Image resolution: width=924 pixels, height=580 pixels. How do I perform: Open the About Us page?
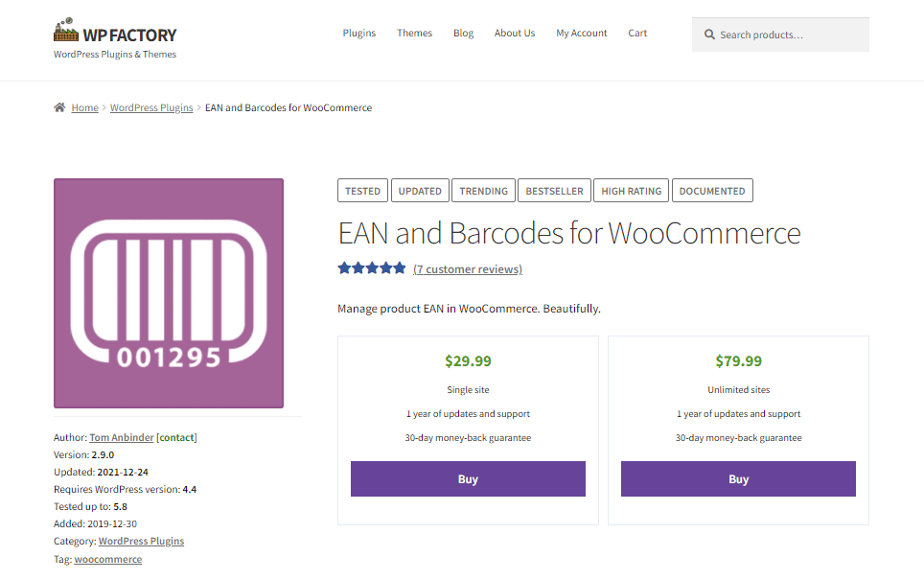(515, 33)
